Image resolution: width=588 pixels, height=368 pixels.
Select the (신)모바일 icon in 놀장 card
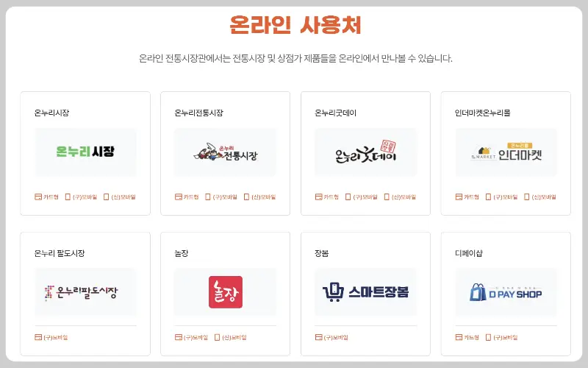217,337
